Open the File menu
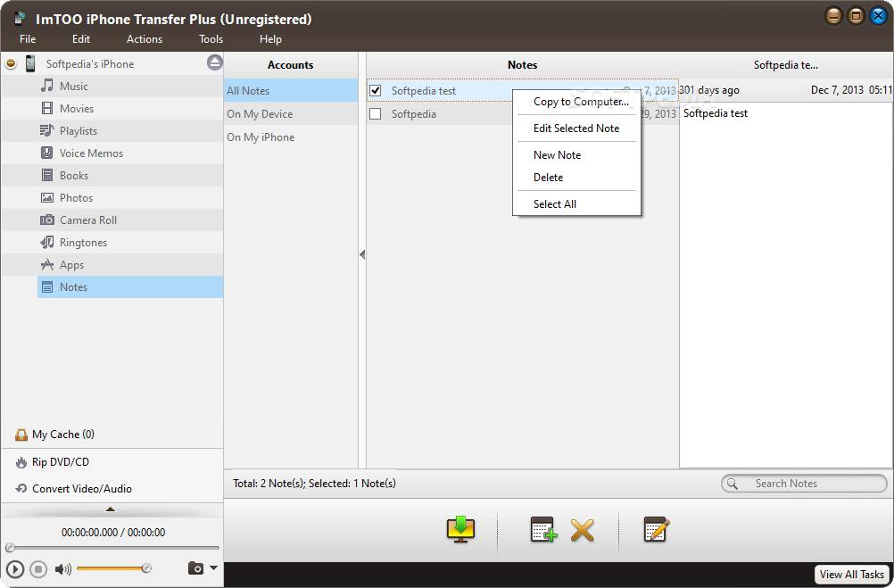This screenshot has height=588, width=894. [x=28, y=38]
